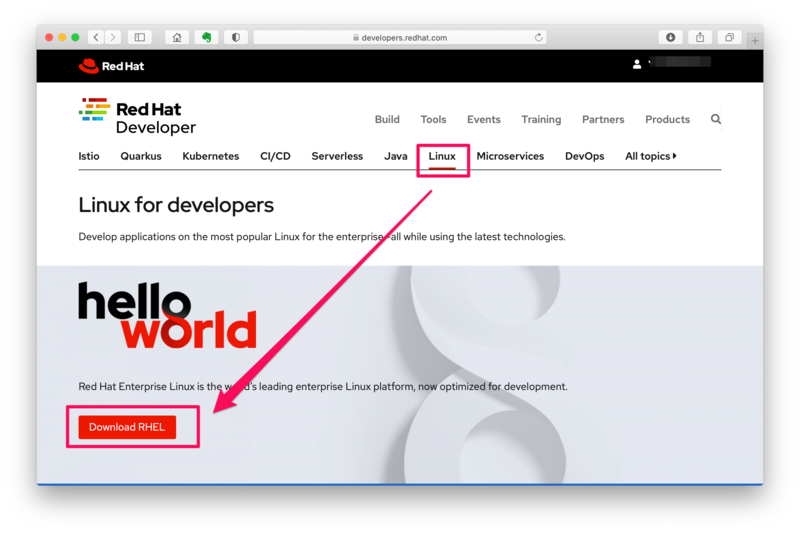This screenshot has height=534, width=800.
Task: Click the Download RHEL button
Action: pyautogui.click(x=127, y=427)
